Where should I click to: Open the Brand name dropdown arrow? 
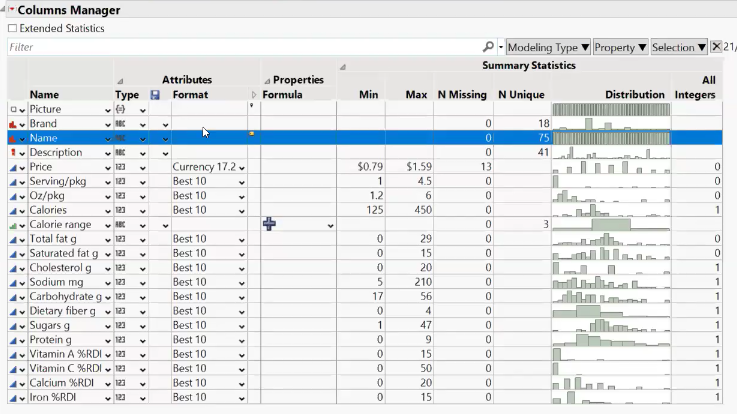108,125
